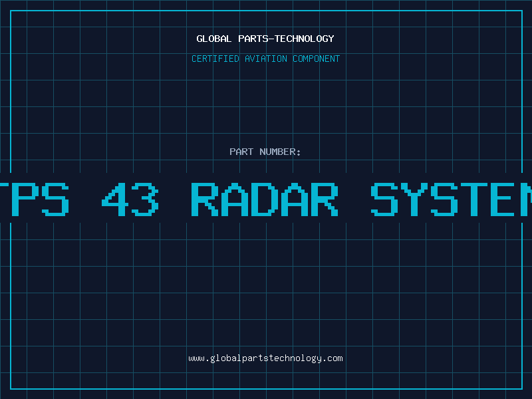Click the GLOBAL PARTS-TECHNOLOGY heading

coord(265,39)
